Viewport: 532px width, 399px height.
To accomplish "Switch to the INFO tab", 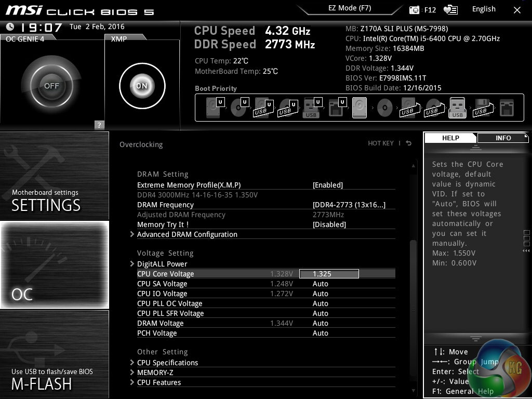I will [x=503, y=138].
